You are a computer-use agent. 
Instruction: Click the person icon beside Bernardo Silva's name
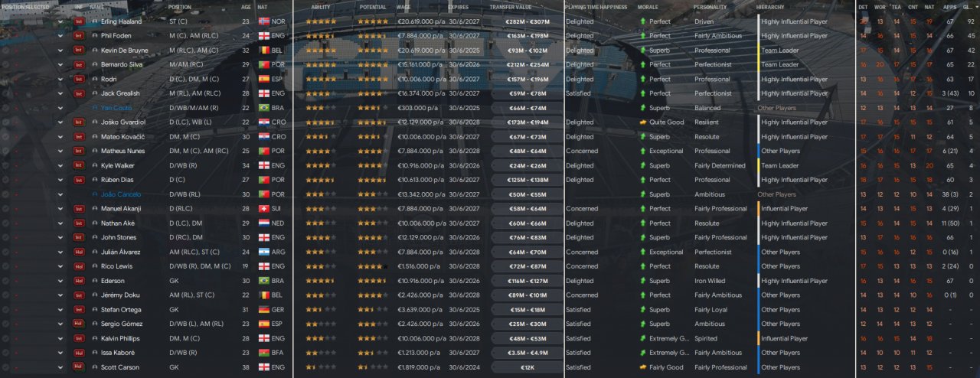pos(95,65)
